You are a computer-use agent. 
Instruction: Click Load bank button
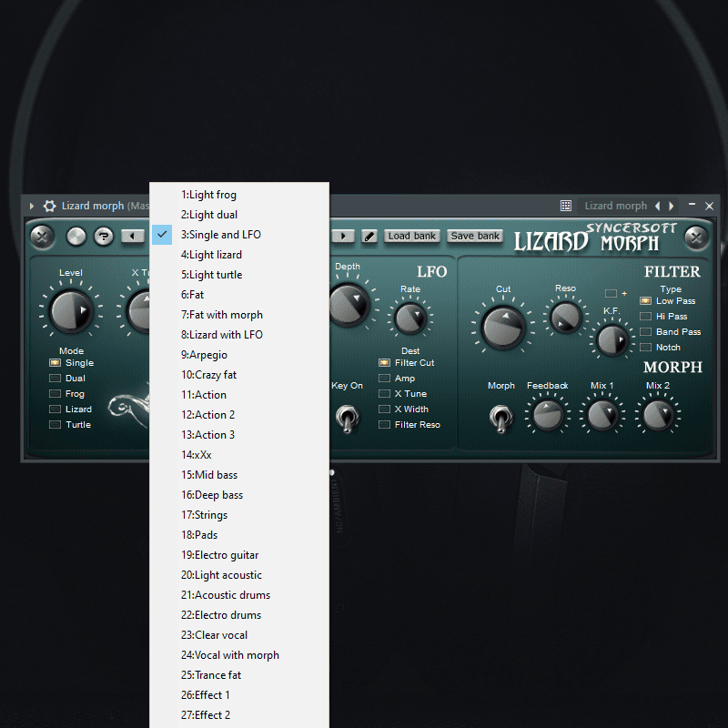[x=412, y=236]
